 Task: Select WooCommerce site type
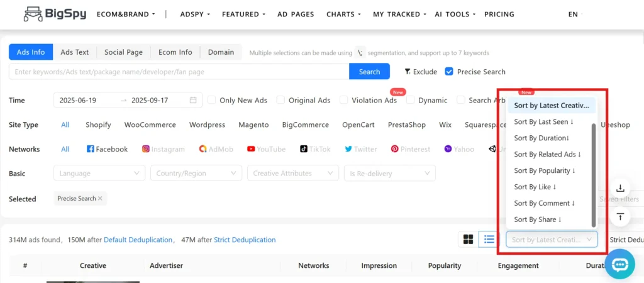[x=150, y=125]
